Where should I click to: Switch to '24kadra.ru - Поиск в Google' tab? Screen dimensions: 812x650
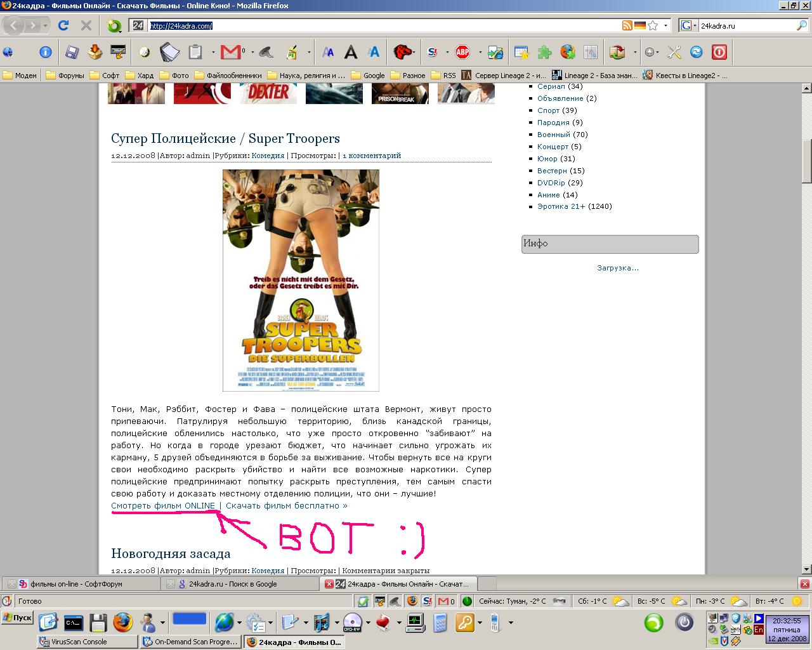pos(240,584)
